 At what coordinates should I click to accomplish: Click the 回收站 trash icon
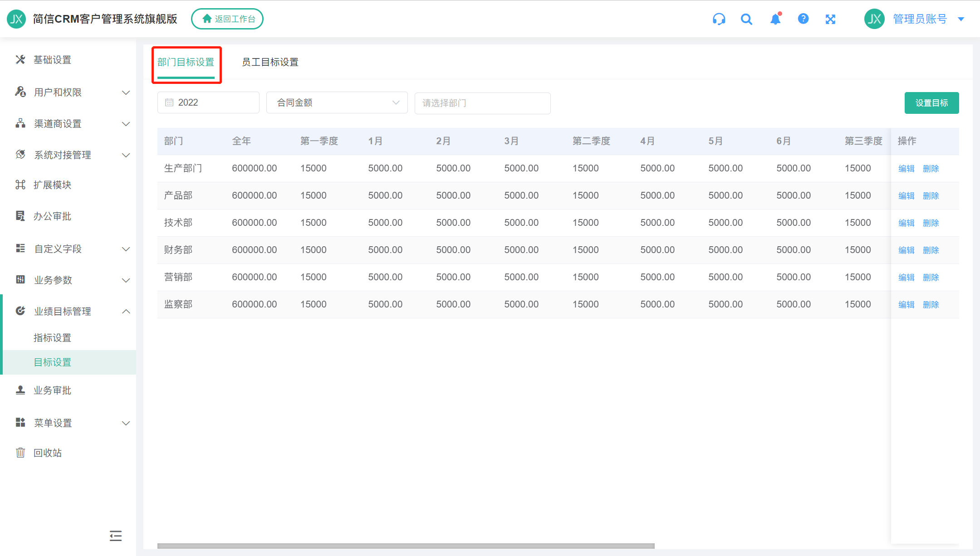pos(20,453)
